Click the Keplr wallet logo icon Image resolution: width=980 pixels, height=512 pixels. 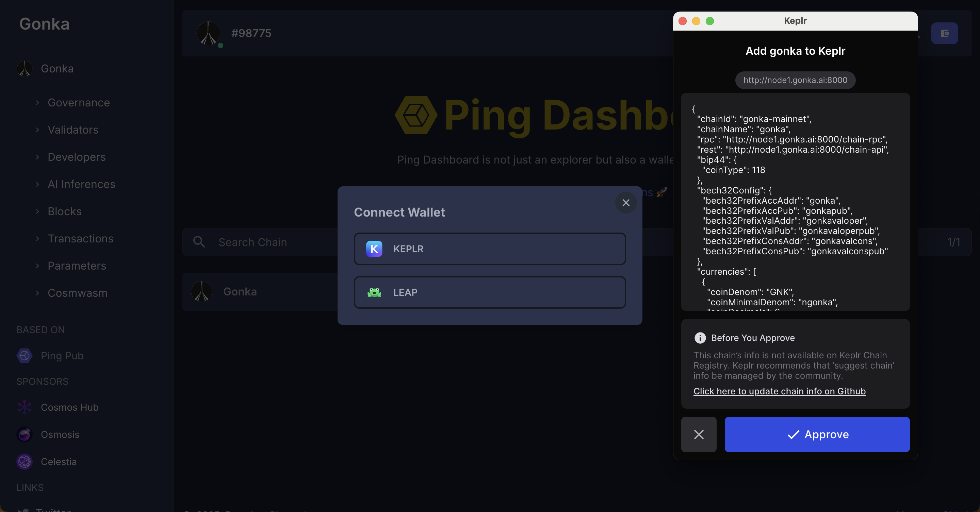click(x=374, y=249)
